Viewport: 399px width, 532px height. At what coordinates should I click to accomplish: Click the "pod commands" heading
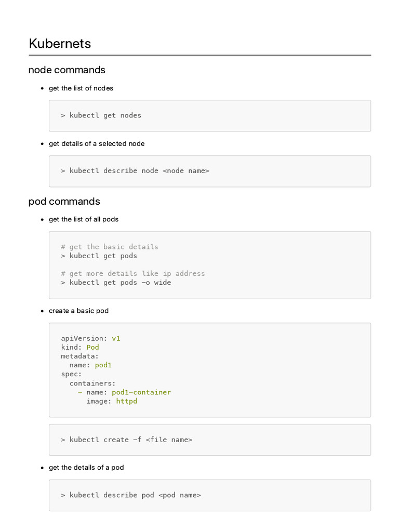tap(64, 201)
